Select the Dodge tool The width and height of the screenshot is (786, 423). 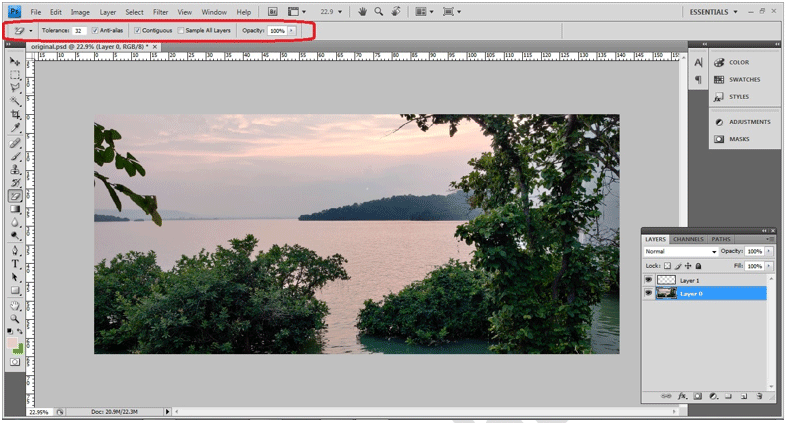15,235
